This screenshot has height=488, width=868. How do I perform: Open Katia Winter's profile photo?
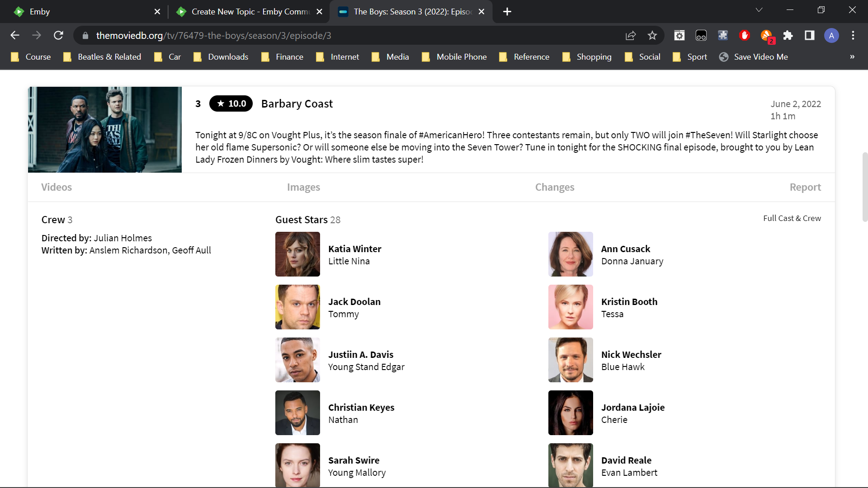pos(297,254)
